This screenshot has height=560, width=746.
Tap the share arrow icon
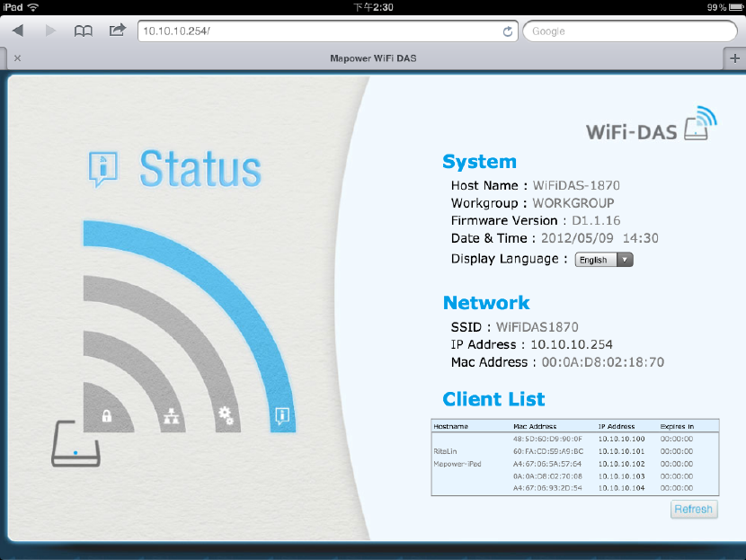(118, 30)
